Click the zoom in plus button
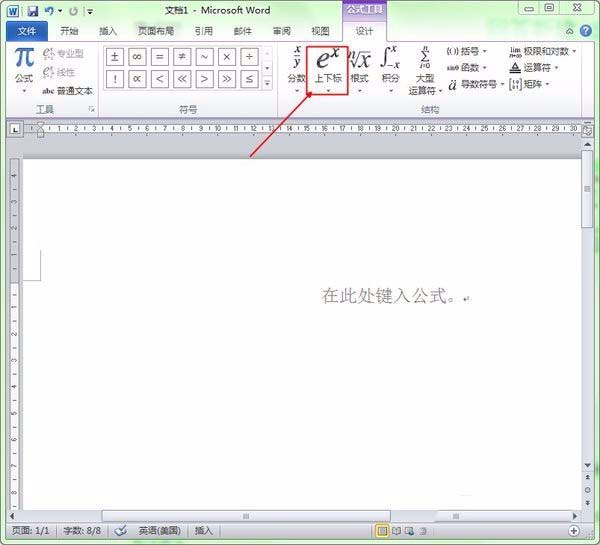Screen dimensions: 600x545 click(574, 530)
